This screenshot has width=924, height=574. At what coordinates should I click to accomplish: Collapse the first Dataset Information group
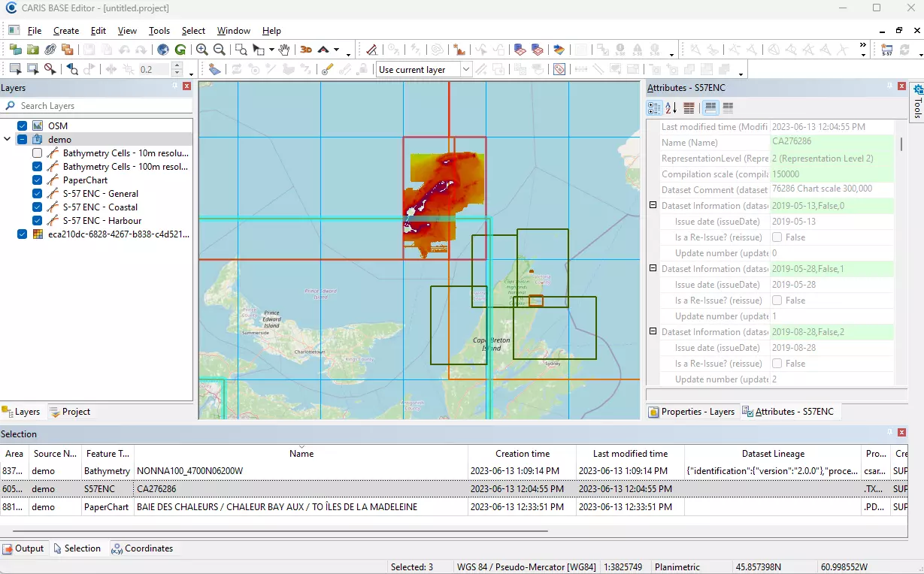coord(653,205)
